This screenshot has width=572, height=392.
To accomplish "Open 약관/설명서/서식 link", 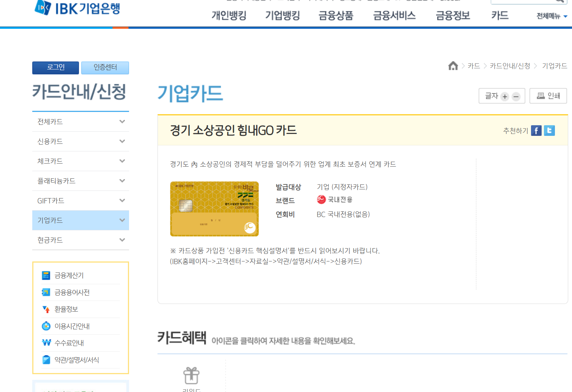I will pyautogui.click(x=77, y=360).
